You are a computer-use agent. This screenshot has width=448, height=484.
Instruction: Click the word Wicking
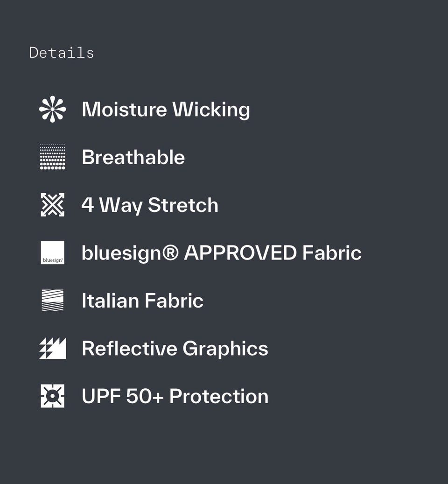tap(211, 110)
